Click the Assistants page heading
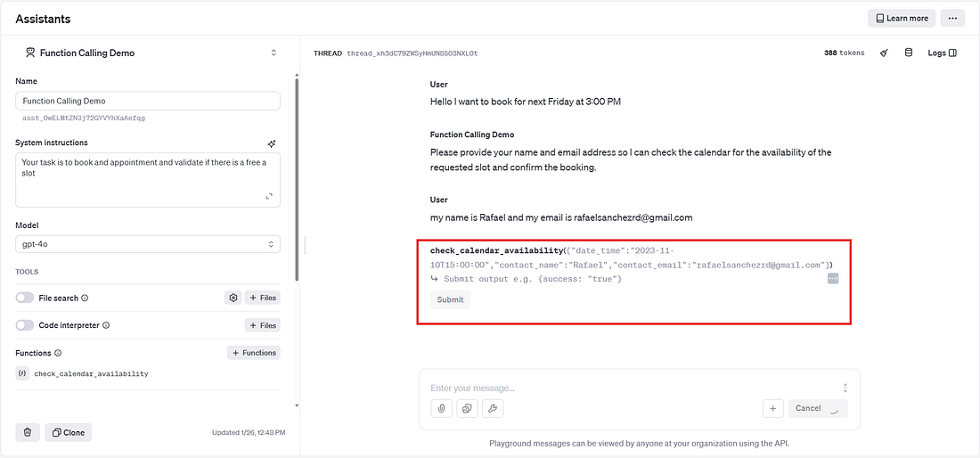This screenshot has height=458, width=980. coord(43,19)
